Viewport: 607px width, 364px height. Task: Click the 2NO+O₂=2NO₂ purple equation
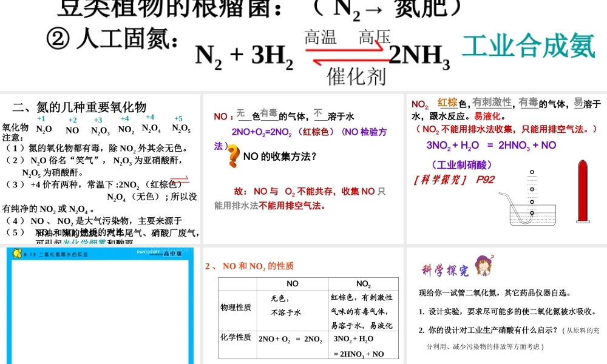[261, 132]
